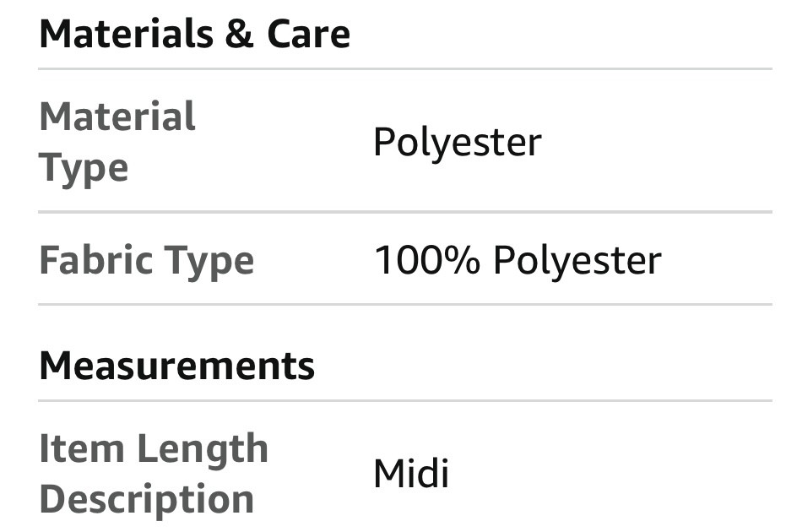The height and width of the screenshot is (532, 786).
Task: Click the word Care in the heading
Action: click(308, 35)
